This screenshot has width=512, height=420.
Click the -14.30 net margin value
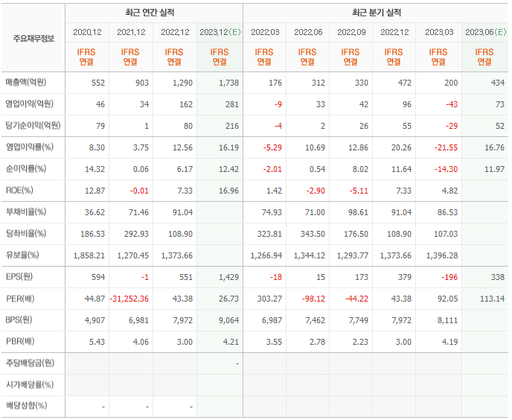click(446, 169)
